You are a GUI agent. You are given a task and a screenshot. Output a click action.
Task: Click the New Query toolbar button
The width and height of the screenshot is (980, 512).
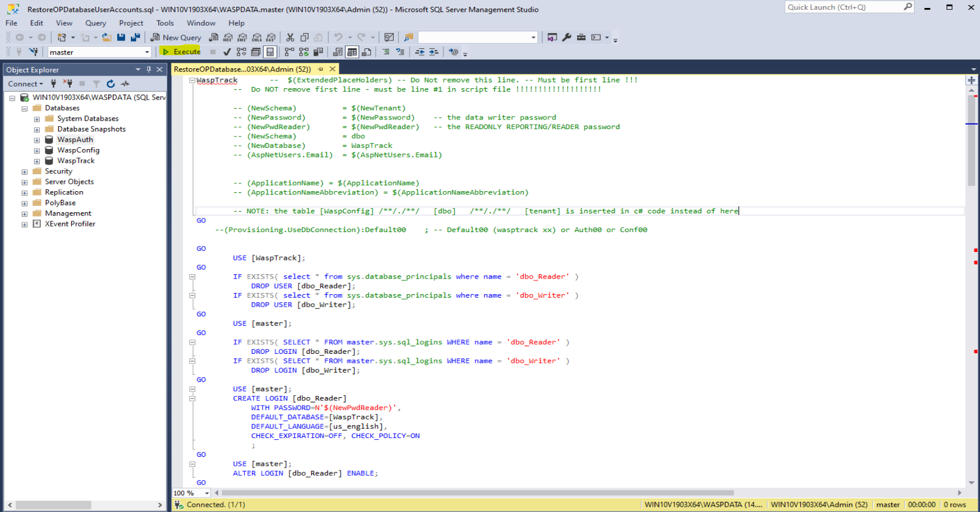[x=176, y=38]
